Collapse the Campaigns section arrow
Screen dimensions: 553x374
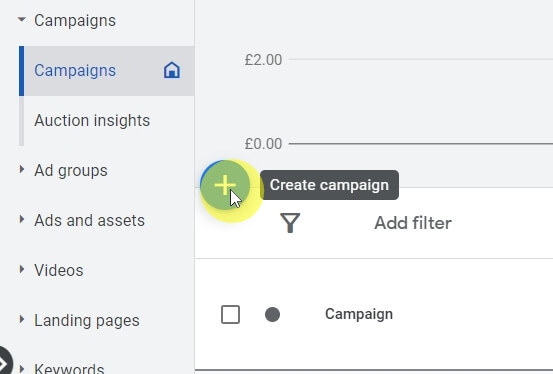click(x=22, y=19)
